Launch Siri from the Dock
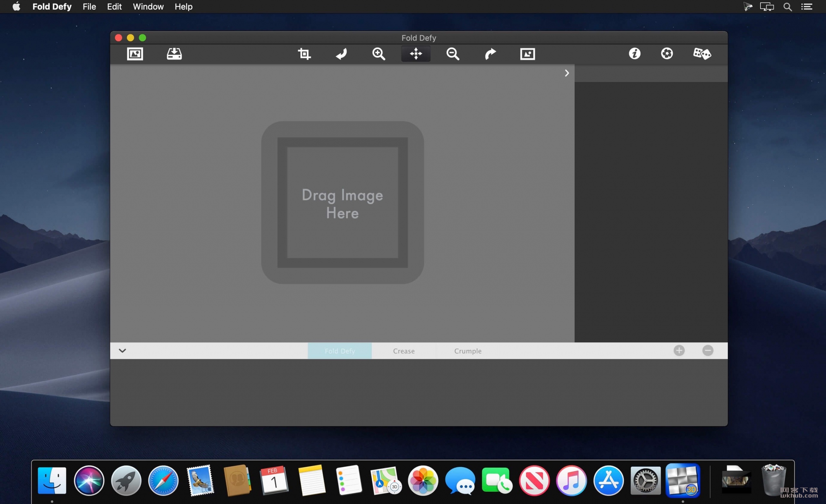The image size is (826, 504). [x=89, y=480]
